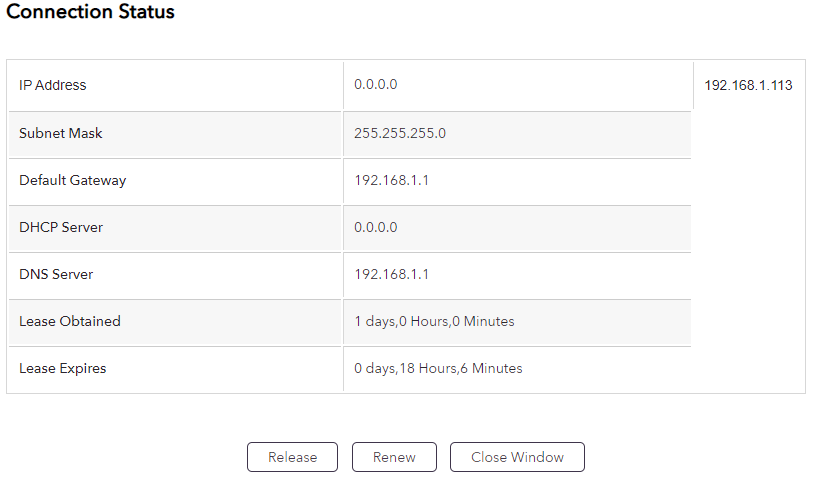Viewport: 813px width, 489px height.
Task: Click the Connection Status heading
Action: click(x=90, y=12)
